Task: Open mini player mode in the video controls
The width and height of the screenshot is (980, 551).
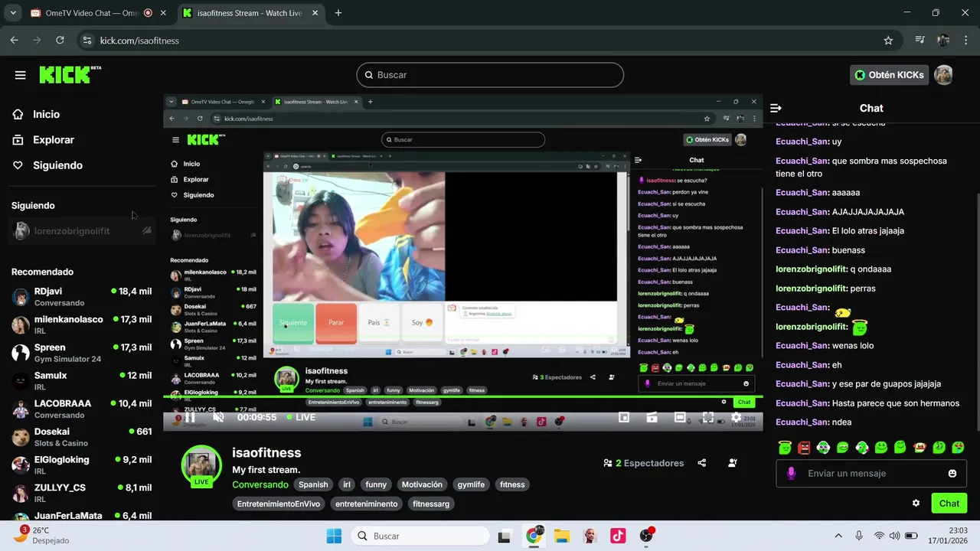Action: (x=624, y=417)
